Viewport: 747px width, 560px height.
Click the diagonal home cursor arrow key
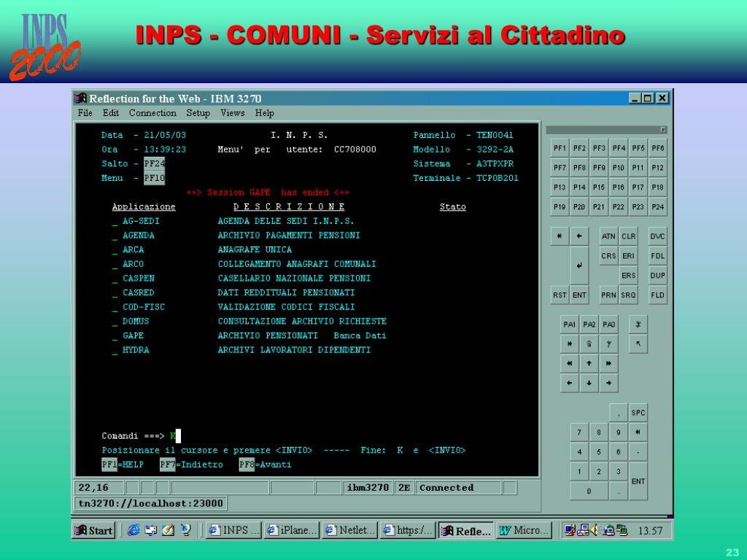click(638, 344)
